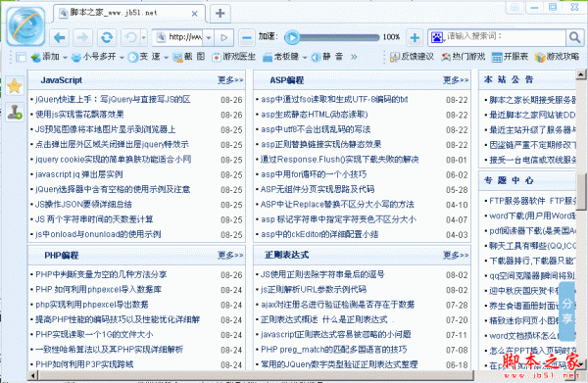This screenshot has width=588, height=383.
Task: Click the acceleration slider track
Action: (x=339, y=37)
